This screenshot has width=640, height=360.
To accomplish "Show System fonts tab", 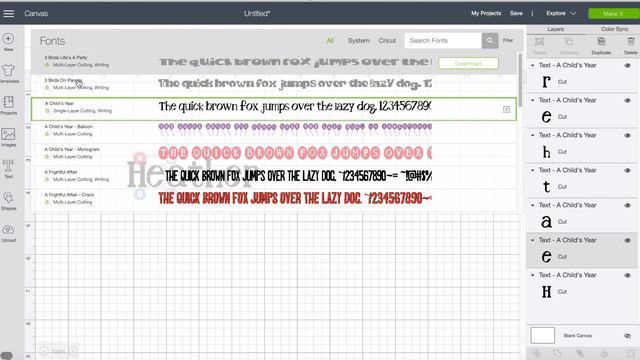I will pos(358,40).
